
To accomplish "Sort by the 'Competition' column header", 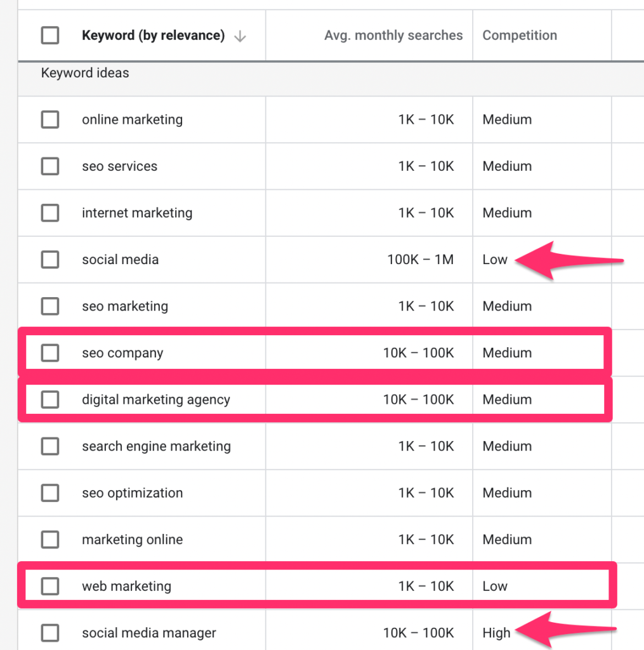I will click(520, 36).
